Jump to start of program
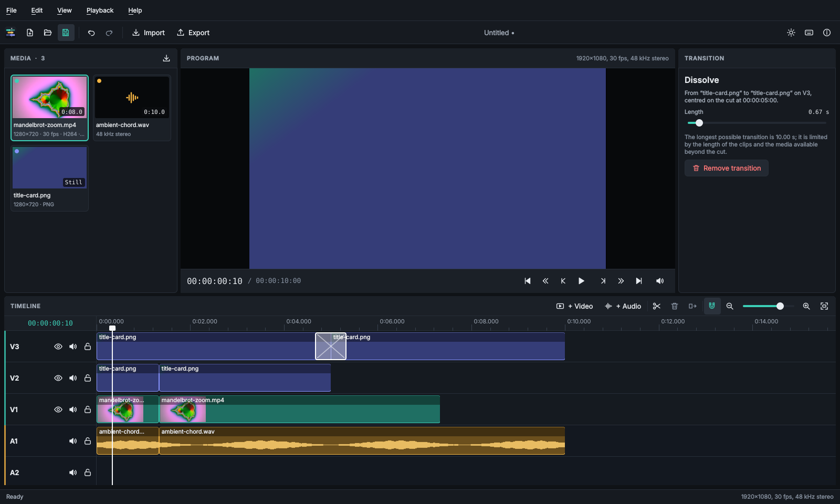Image resolution: width=840 pixels, height=504 pixels. pos(528,281)
